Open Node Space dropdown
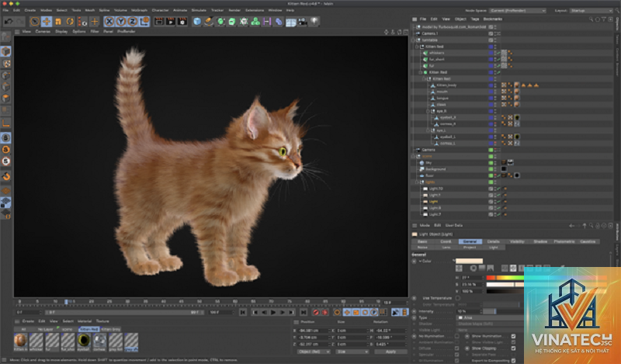This screenshot has height=364, width=621. 517,11
